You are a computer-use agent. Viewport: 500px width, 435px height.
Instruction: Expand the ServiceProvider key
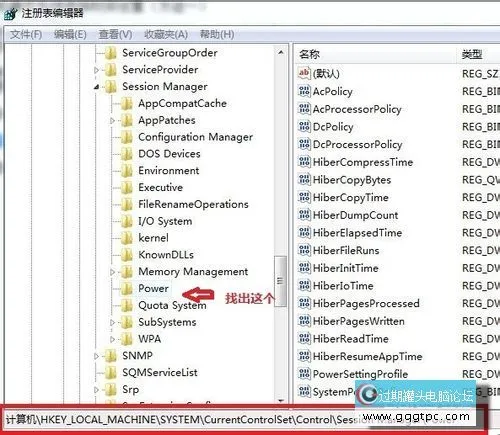pos(96,70)
